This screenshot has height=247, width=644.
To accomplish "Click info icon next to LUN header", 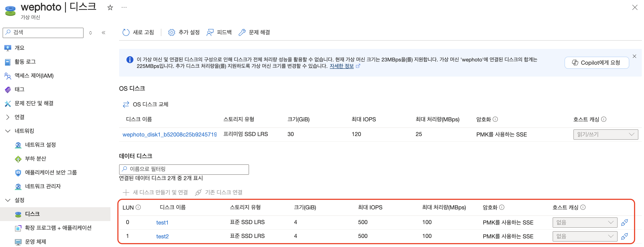I will pyautogui.click(x=138, y=207).
